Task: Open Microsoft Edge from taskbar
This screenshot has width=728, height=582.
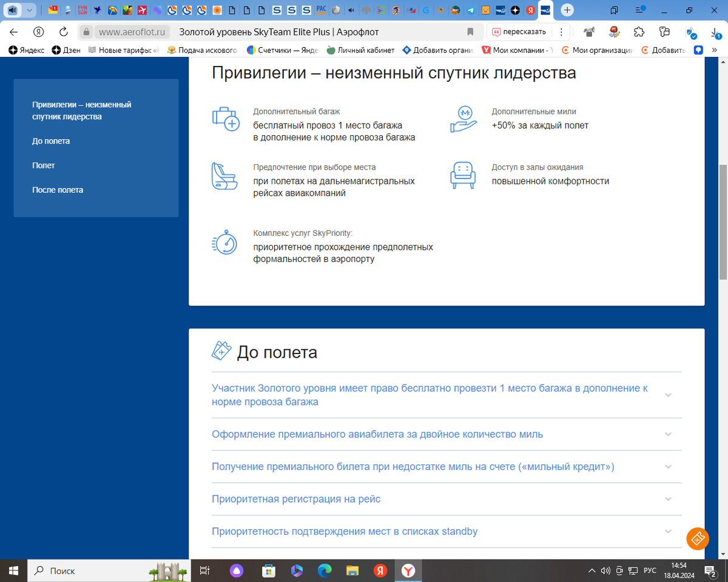Action: (x=325, y=570)
